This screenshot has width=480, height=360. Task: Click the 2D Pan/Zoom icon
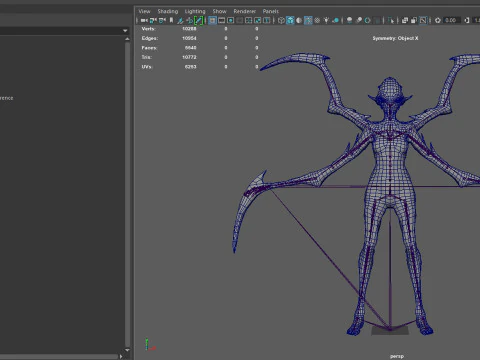[189, 21]
